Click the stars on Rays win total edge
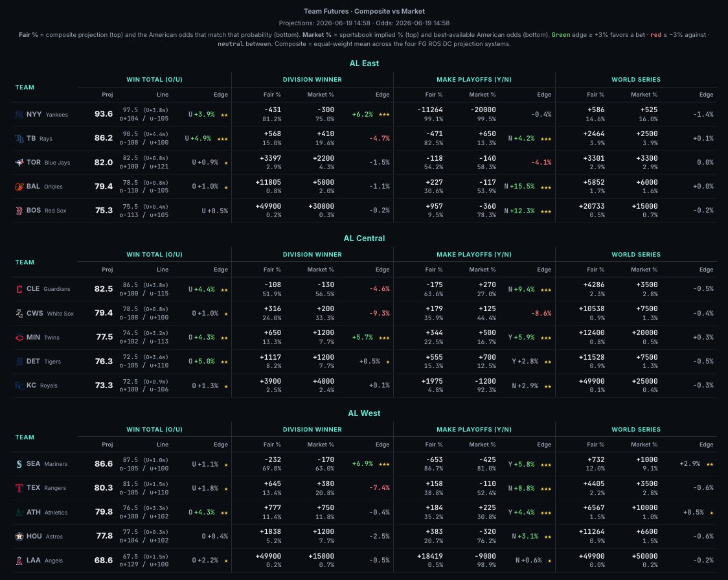Screen dimensions: 728x580 point(222,139)
